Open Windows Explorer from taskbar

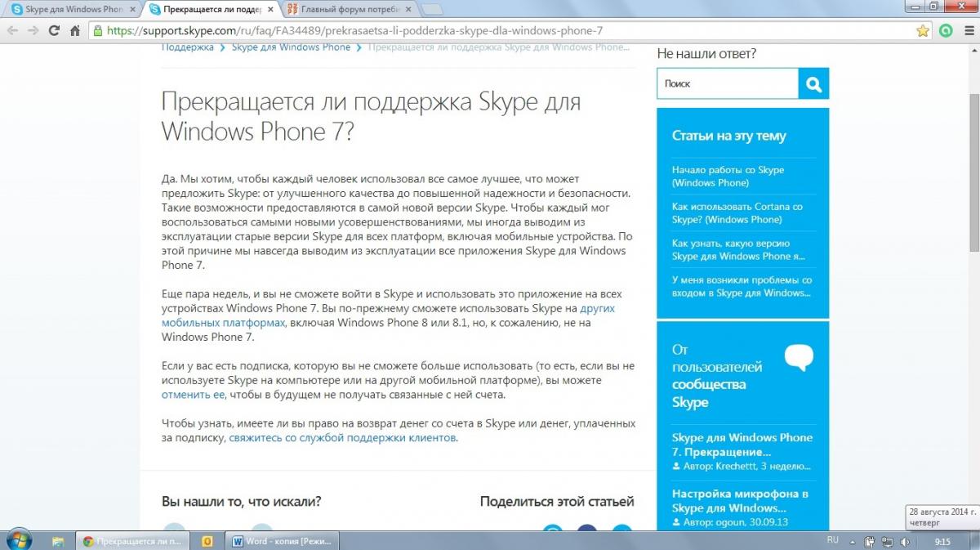(58, 541)
